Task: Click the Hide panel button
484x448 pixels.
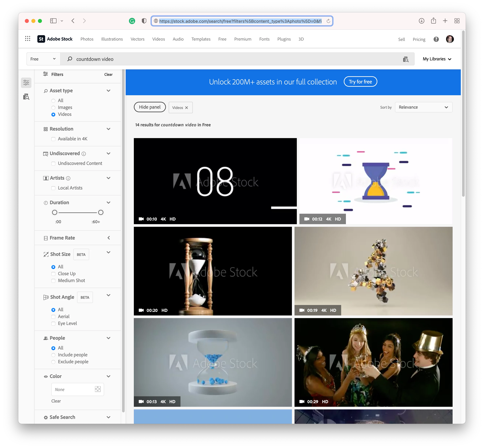Action: pyautogui.click(x=150, y=107)
